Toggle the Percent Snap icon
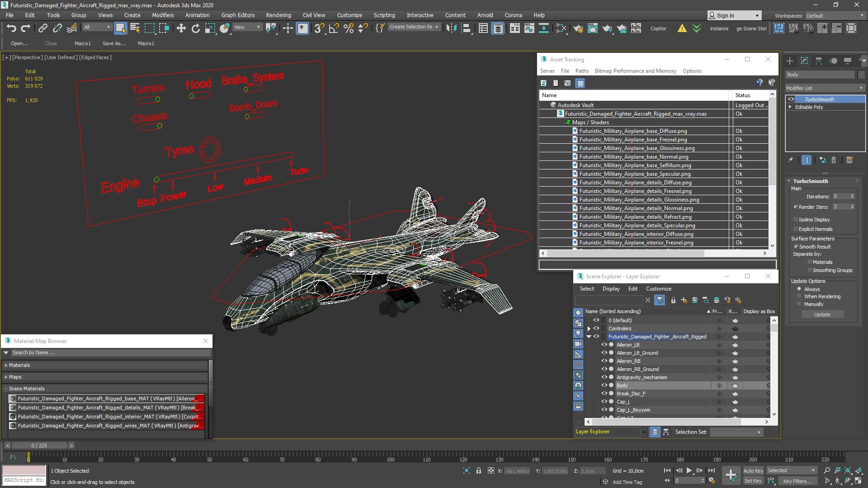 [349, 28]
